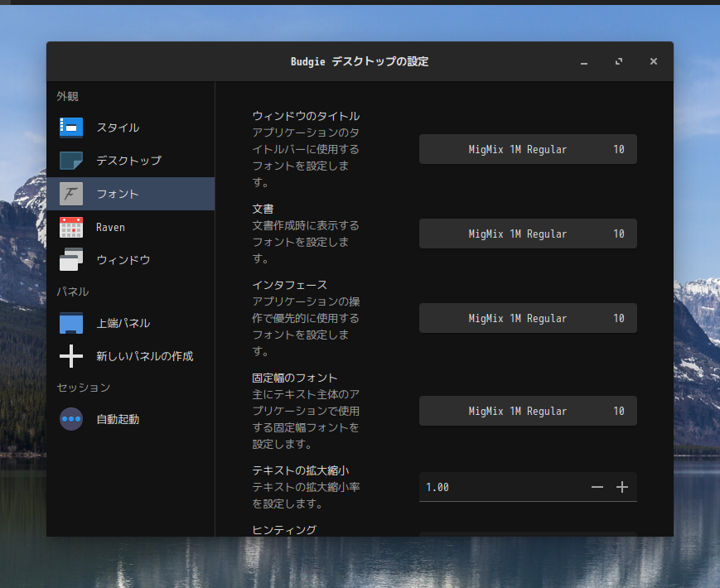Switch to the デスクトップ settings page
Image resolution: width=720 pixels, height=588 pixels.
coord(130,161)
